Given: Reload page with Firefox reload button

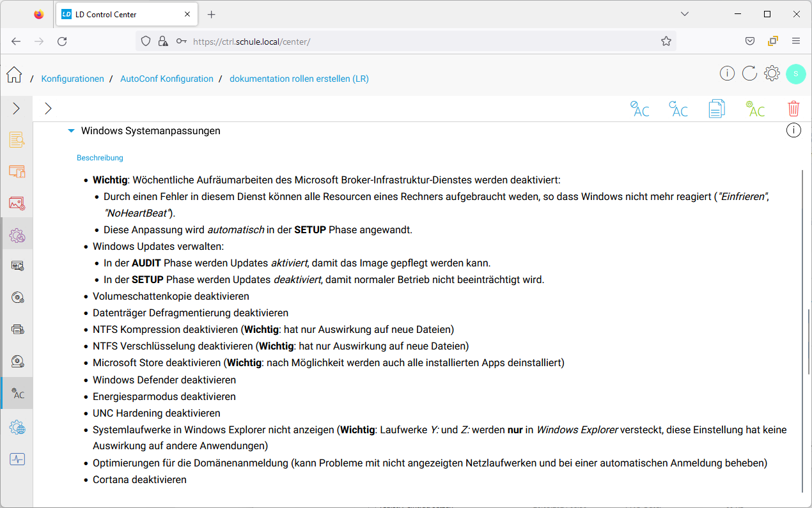Looking at the screenshot, I should [x=62, y=41].
